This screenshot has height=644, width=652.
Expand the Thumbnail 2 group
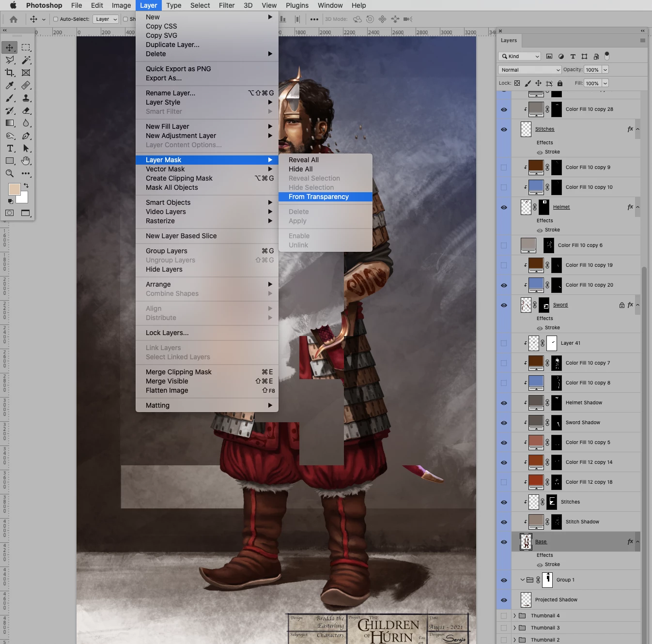[x=514, y=640]
